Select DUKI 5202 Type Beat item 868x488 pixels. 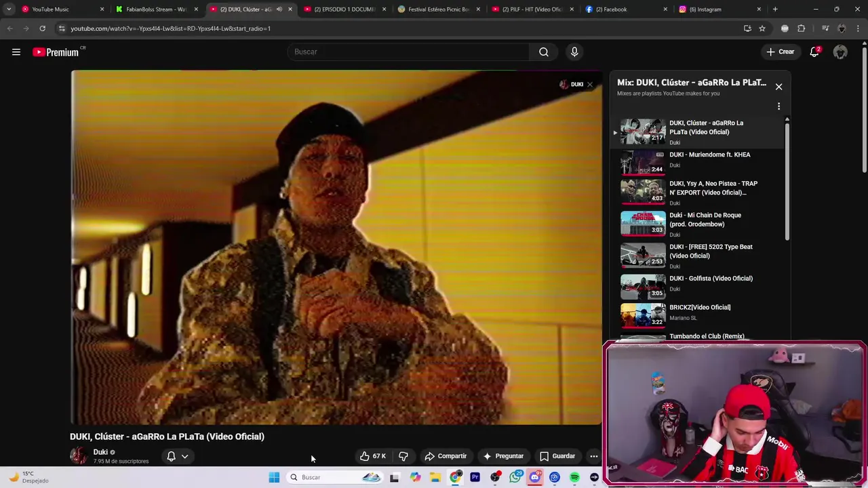coord(698,256)
